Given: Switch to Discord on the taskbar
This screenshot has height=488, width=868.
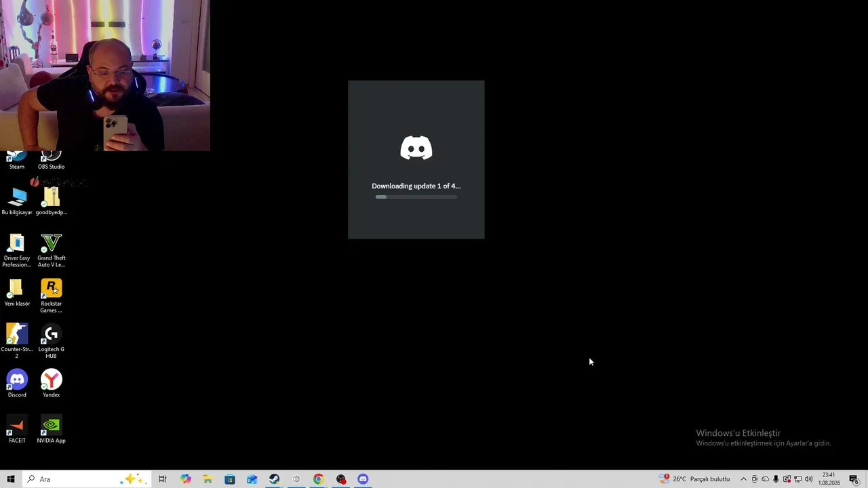Looking at the screenshot, I should tap(363, 479).
